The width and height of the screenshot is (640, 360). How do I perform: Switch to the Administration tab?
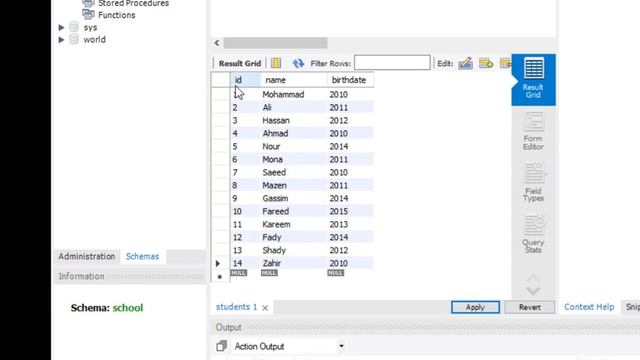[x=87, y=256]
